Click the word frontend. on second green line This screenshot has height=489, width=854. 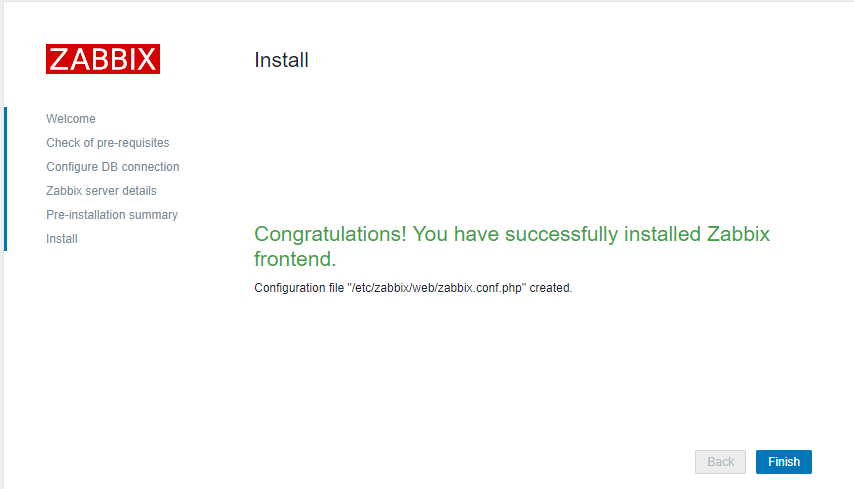[x=295, y=259]
